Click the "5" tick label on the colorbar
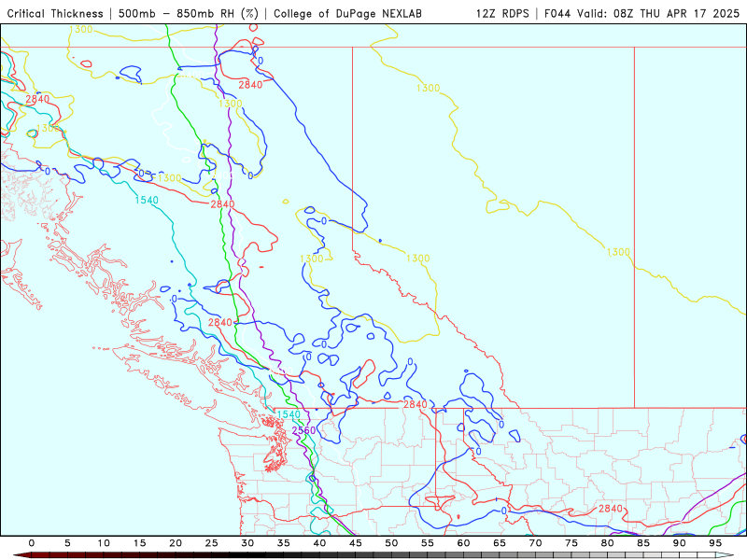Screen dimensions: 747x560 tap(67, 543)
